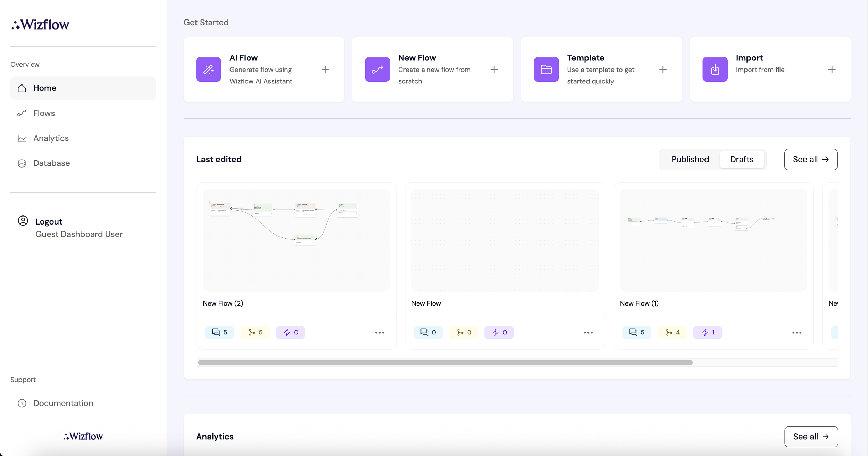
Task: Open the Documentation support link
Action: pyautogui.click(x=63, y=403)
